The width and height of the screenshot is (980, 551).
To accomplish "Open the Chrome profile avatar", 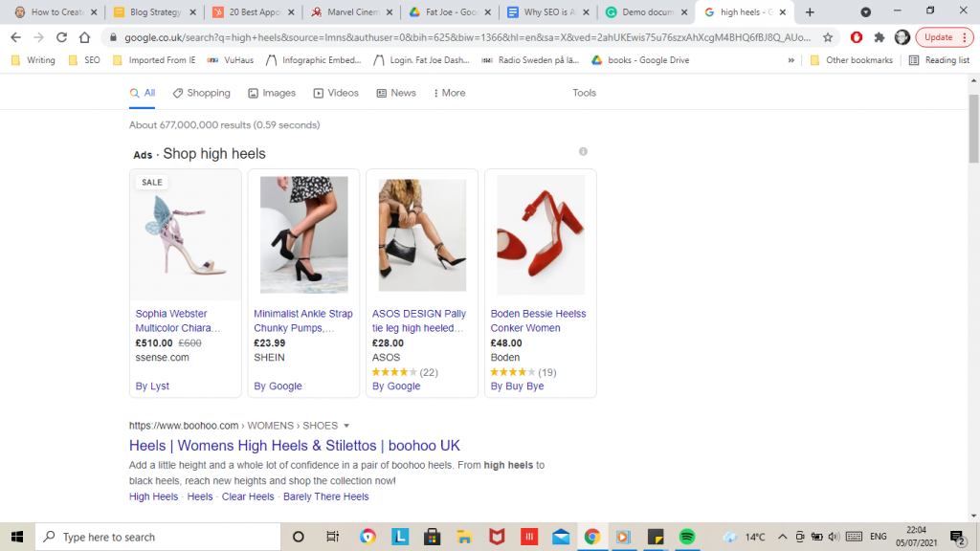I will pyautogui.click(x=902, y=36).
